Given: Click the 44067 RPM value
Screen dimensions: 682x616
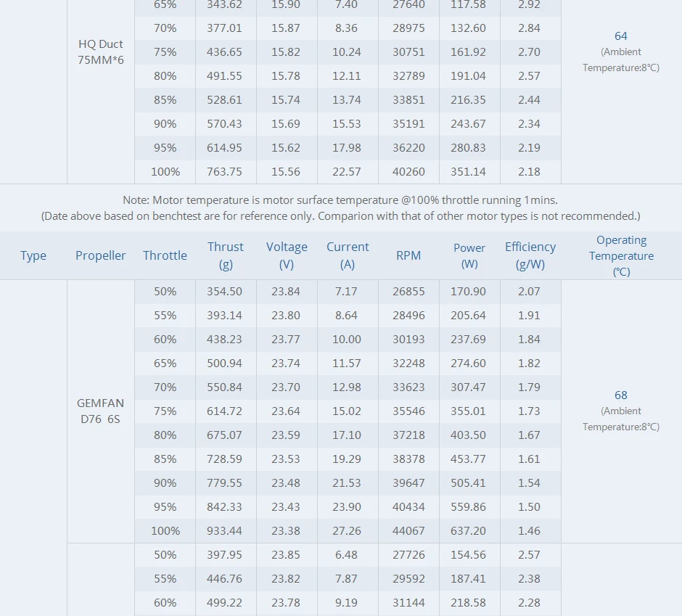Looking at the screenshot, I should [x=408, y=530].
